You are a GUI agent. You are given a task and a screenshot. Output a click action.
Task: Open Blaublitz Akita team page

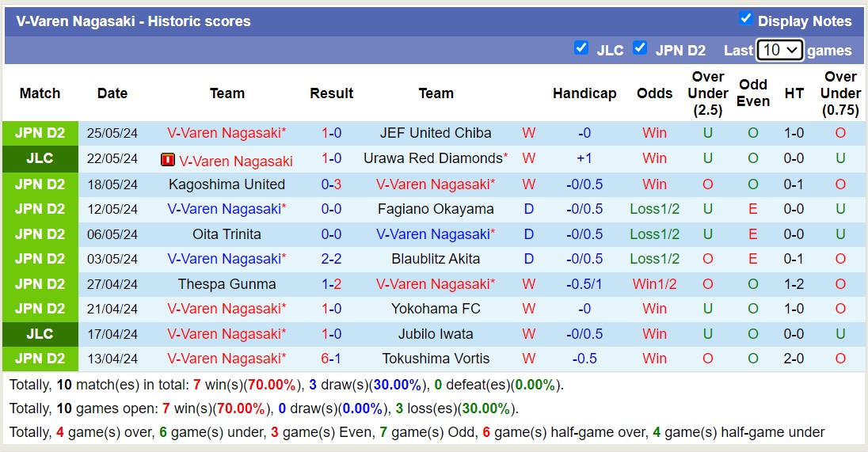[x=436, y=259]
